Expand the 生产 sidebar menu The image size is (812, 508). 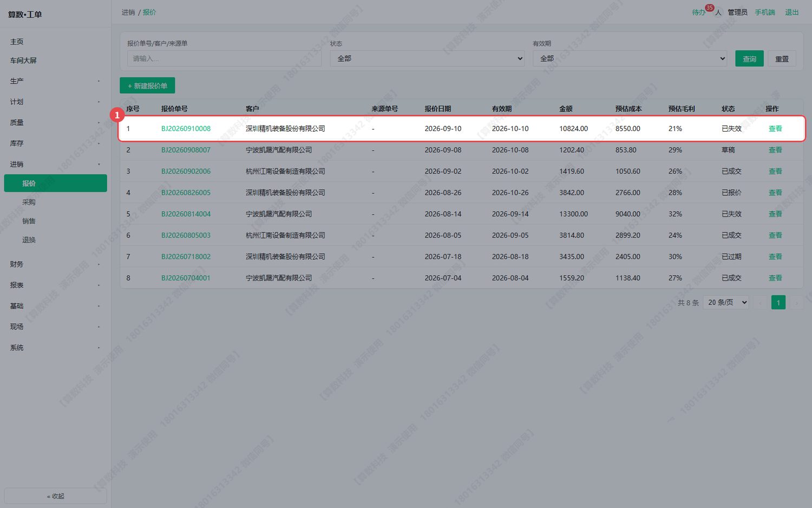[55, 81]
